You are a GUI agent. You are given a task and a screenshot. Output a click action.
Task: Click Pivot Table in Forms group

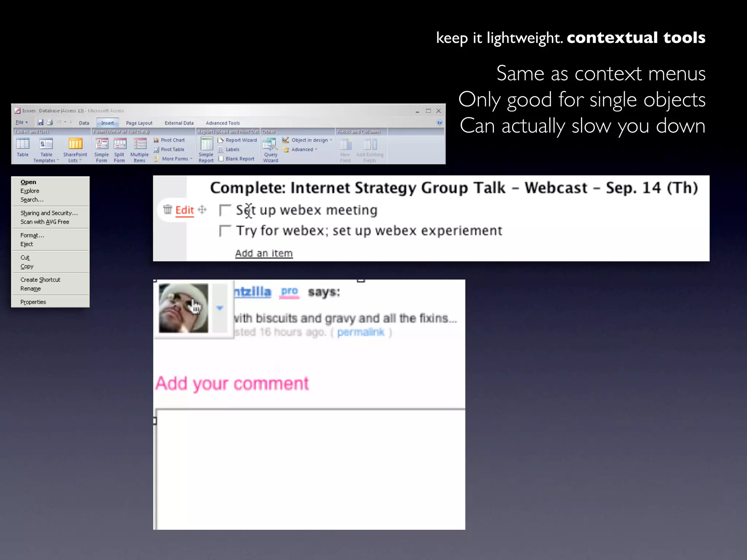(x=169, y=149)
